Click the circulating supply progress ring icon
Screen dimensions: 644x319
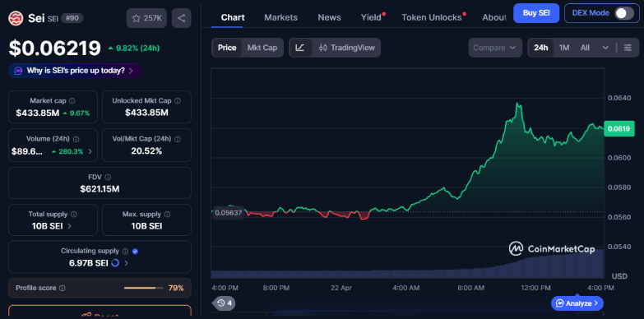click(x=115, y=263)
